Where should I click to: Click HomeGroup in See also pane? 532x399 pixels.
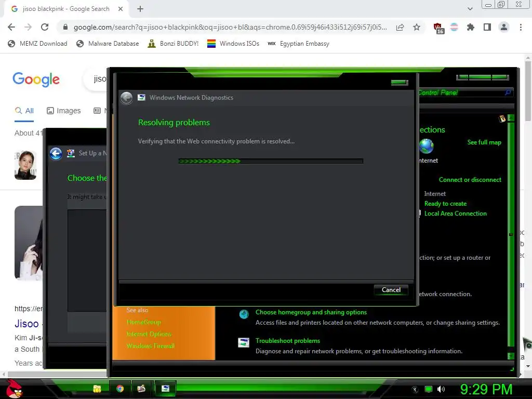click(x=143, y=322)
